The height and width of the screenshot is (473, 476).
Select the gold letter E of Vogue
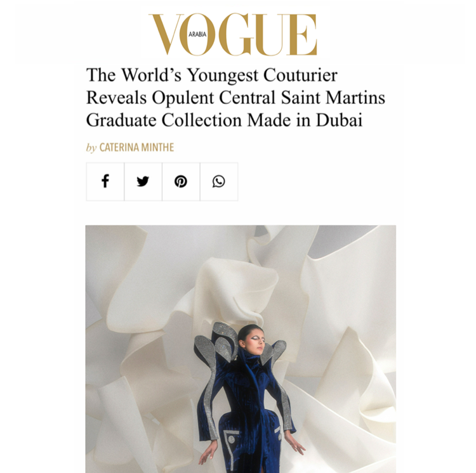pyautogui.click(x=302, y=34)
